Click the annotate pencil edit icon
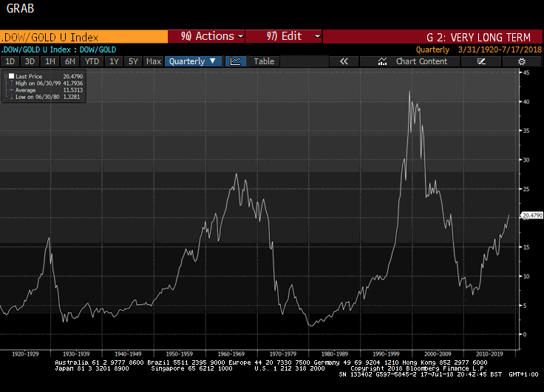Viewport: 544px width, 392px height. (481, 61)
